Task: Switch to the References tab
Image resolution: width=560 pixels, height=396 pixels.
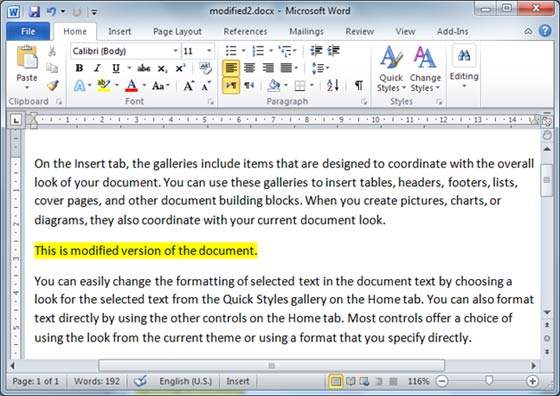Action: [x=245, y=31]
